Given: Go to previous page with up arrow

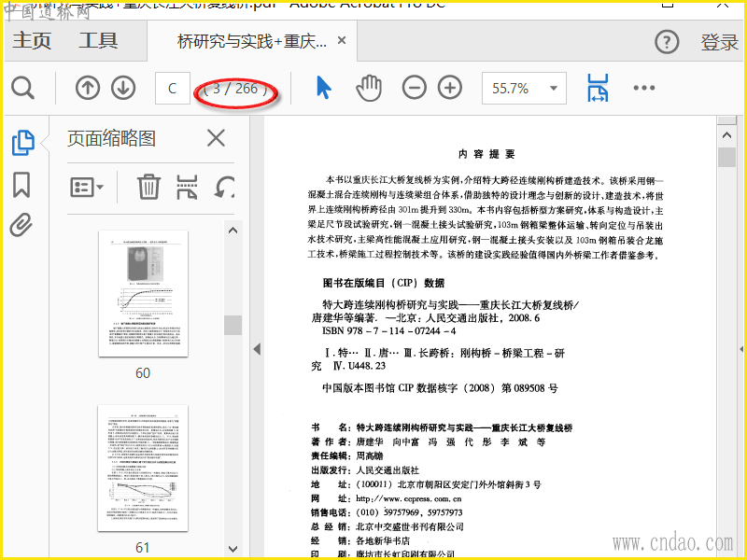Looking at the screenshot, I should [88, 88].
